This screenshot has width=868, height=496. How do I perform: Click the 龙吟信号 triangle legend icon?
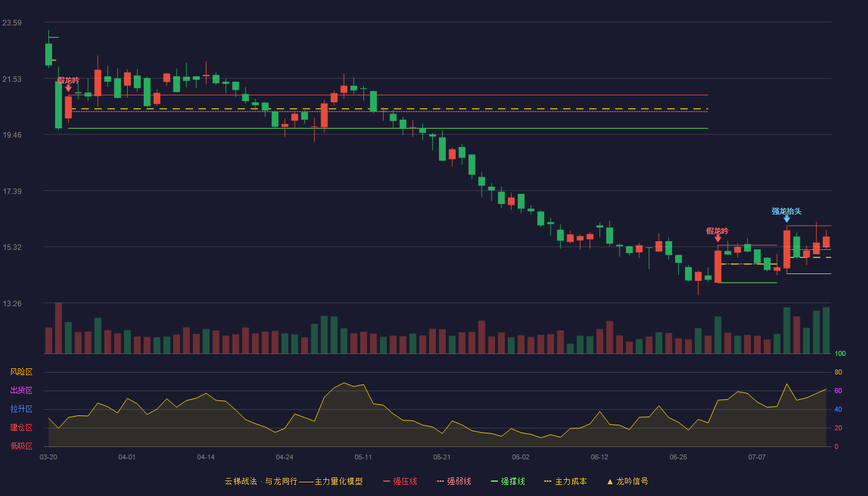coord(610,481)
